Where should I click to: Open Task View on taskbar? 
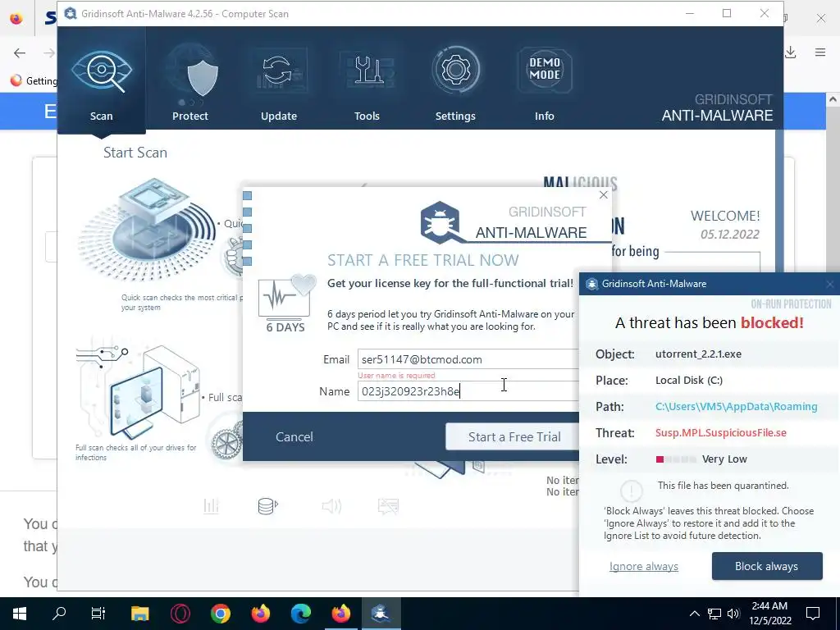pyautogui.click(x=98, y=614)
